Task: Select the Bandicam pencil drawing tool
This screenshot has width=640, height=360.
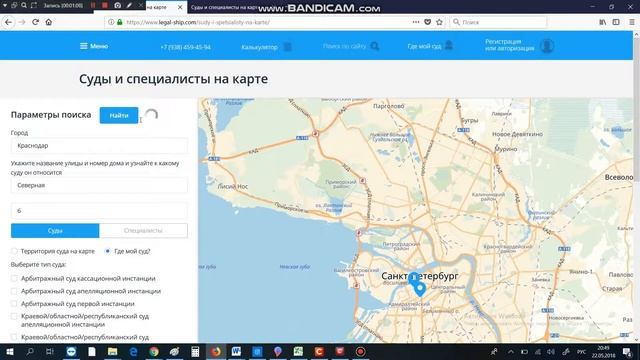Action: 129,5
